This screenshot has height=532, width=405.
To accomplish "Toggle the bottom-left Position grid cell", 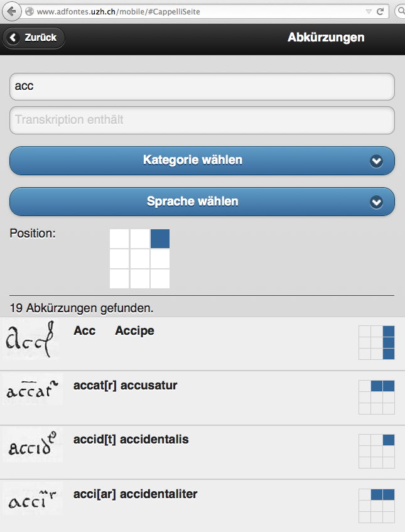I will [x=119, y=278].
